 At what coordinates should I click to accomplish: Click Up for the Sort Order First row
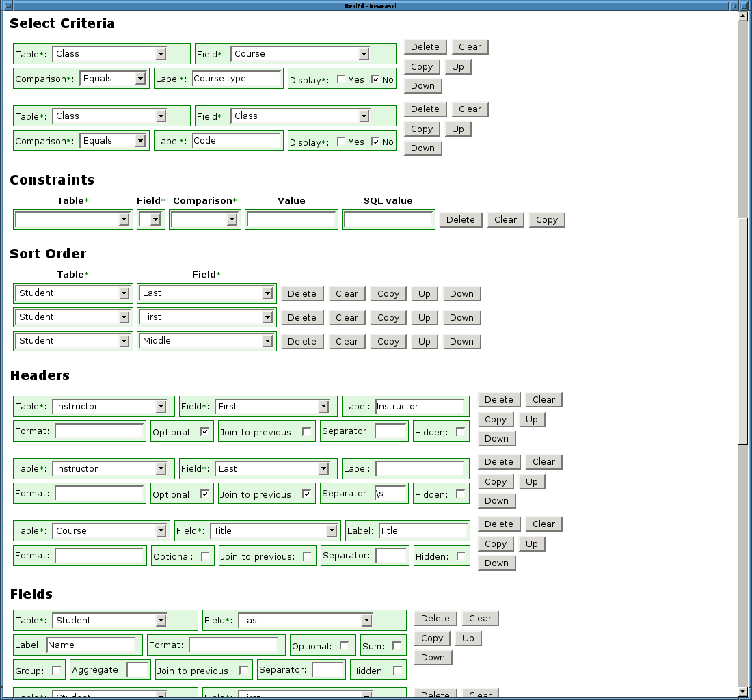coord(425,317)
